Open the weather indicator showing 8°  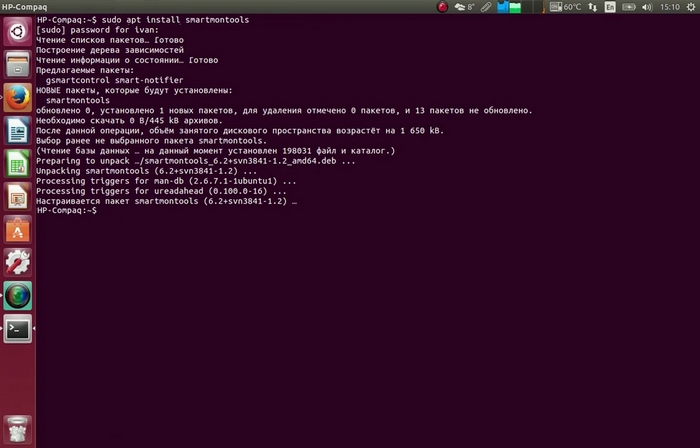point(464,7)
